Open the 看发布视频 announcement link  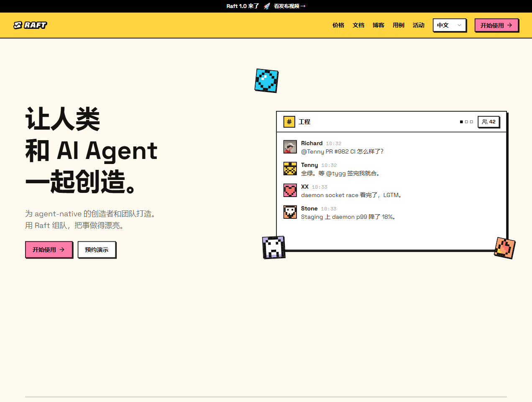click(289, 6)
